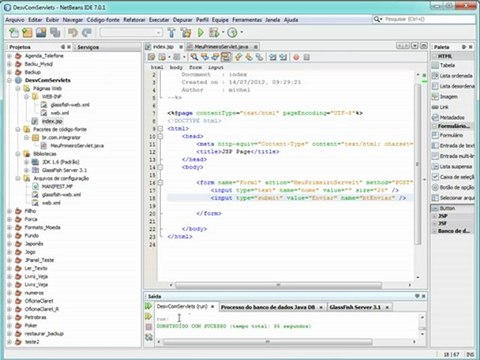Screen dimensions: 480x360
Task: Click the Open Project toolbar icon
Action: (41, 32)
